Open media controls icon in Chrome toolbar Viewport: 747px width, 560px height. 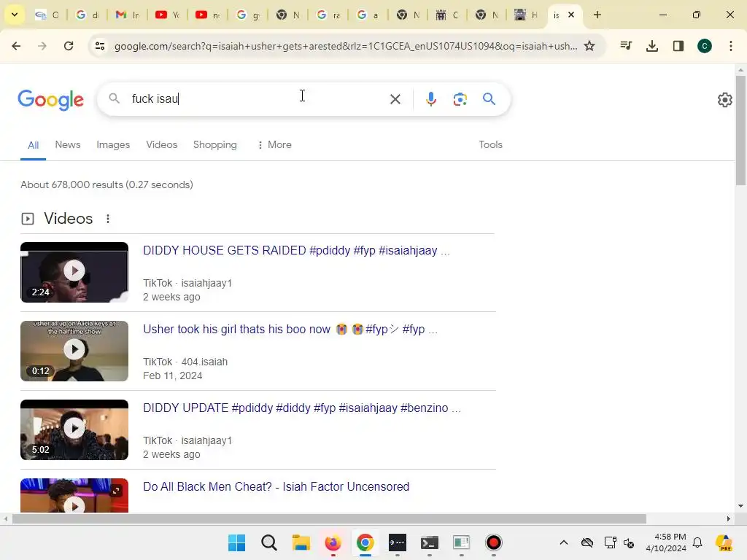pyautogui.click(x=626, y=46)
